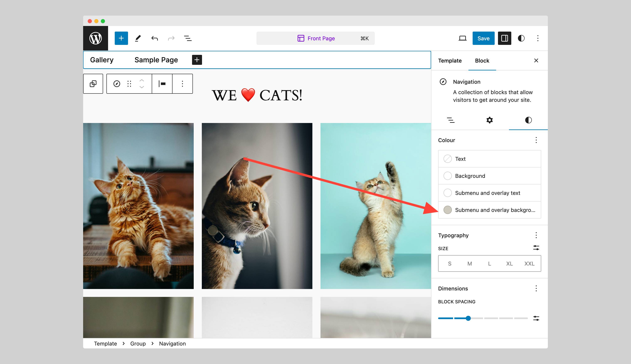Toggle custom font size control
Image resolution: width=631 pixels, height=364 pixels.
536,248
